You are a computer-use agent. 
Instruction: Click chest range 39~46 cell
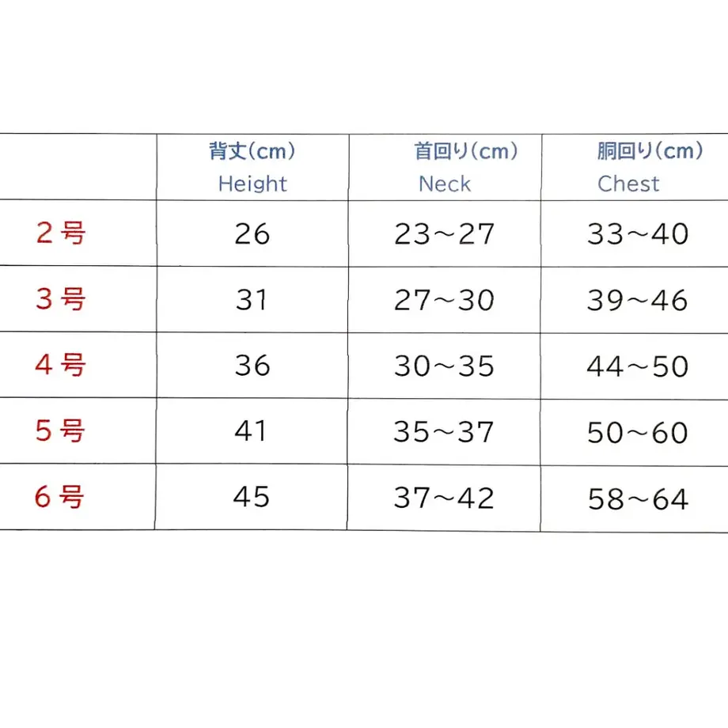[x=635, y=300]
